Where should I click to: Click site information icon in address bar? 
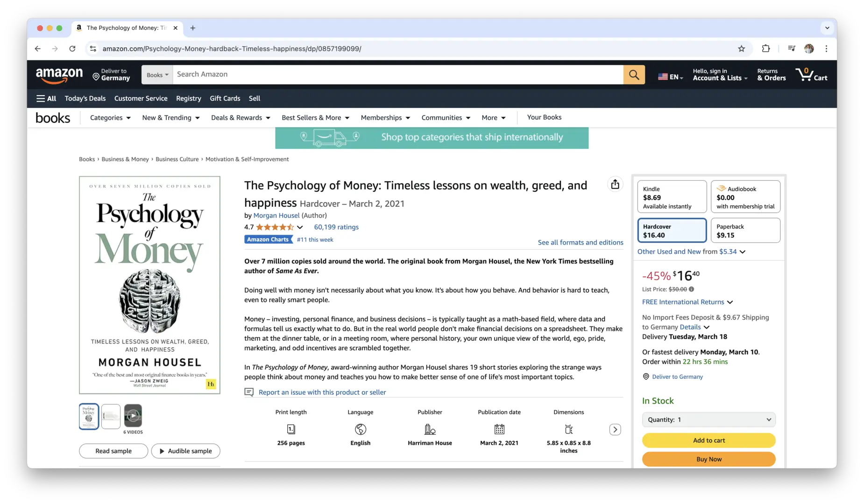93,49
